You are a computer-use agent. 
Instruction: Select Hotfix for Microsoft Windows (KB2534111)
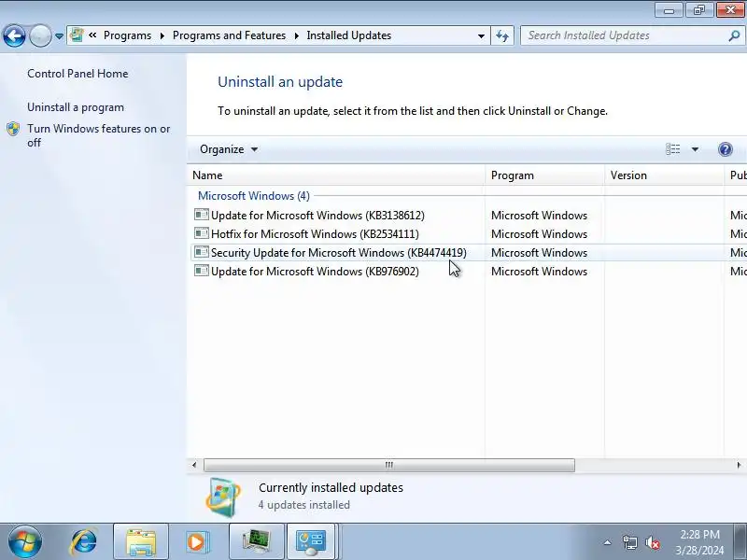point(315,234)
